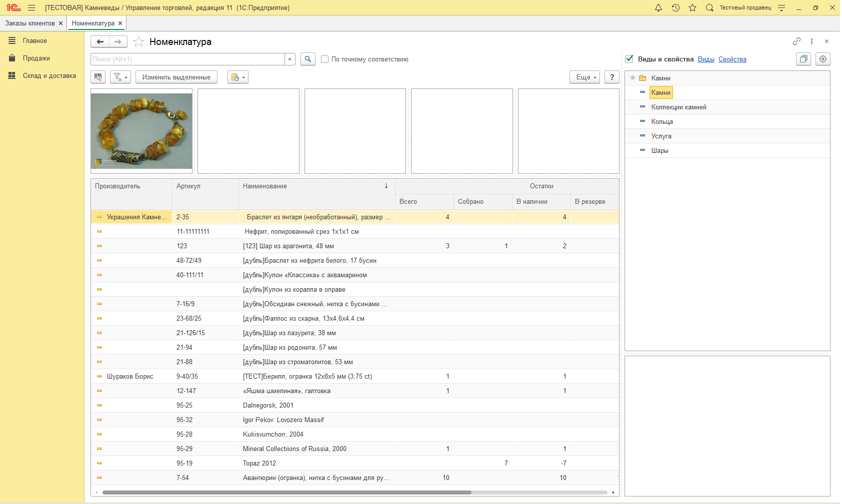This screenshot has height=504, width=842.
Task: Switch to the Заказы клиентов tab
Action: [30, 23]
